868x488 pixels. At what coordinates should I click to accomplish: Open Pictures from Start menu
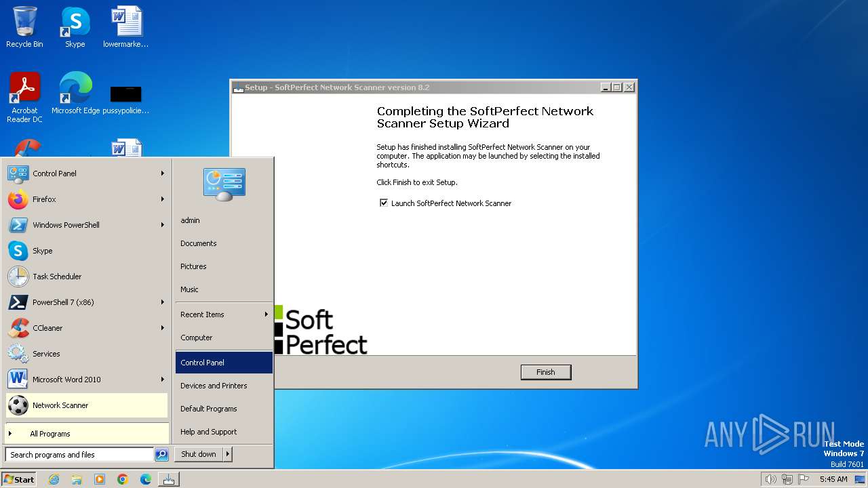pyautogui.click(x=224, y=266)
